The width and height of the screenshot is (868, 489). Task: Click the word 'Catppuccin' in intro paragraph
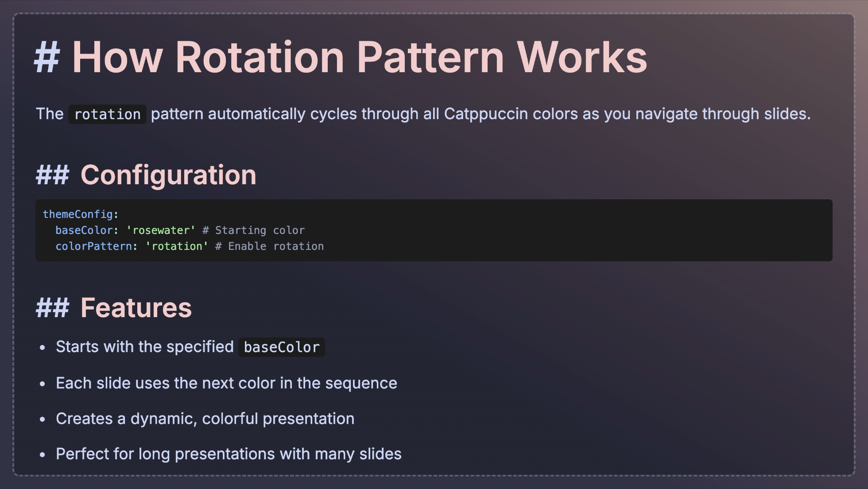(486, 114)
